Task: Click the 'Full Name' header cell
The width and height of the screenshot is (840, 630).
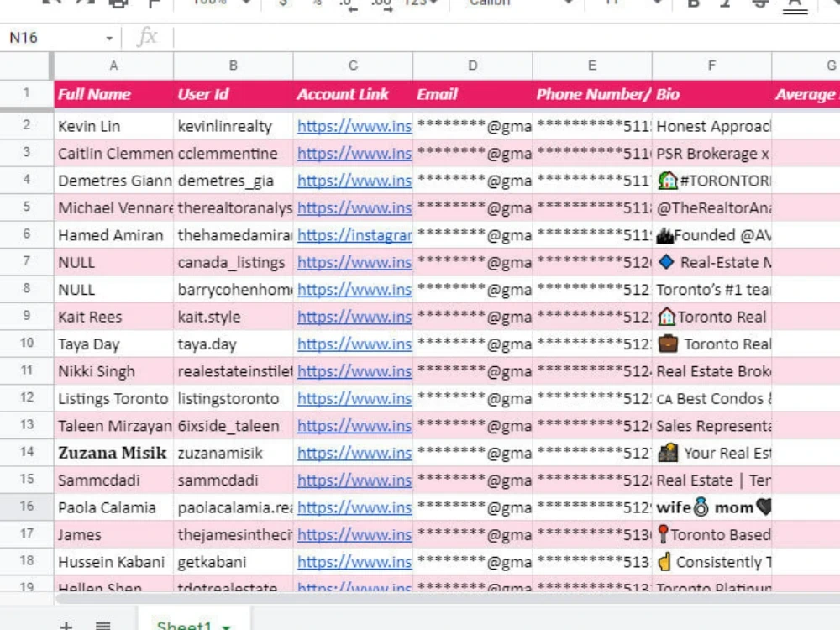Action: click(x=113, y=94)
